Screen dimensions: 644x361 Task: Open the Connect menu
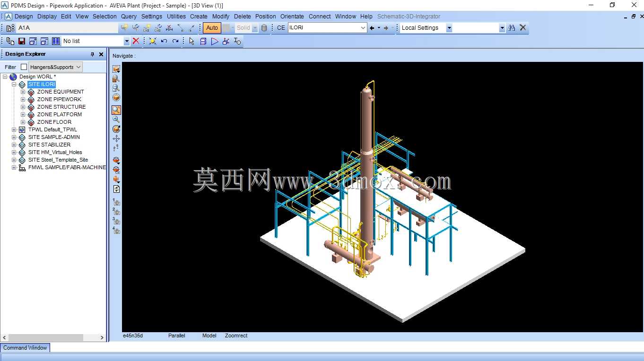(320, 17)
